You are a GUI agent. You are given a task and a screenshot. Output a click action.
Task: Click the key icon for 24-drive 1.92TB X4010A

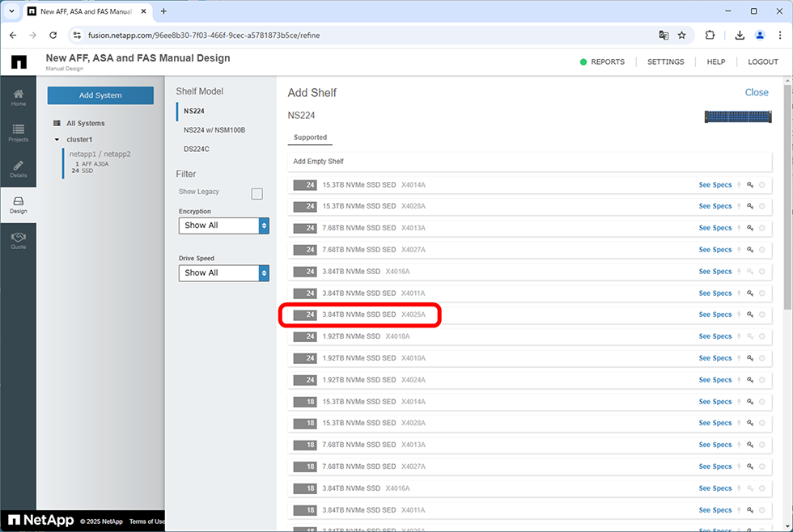pyautogui.click(x=750, y=358)
